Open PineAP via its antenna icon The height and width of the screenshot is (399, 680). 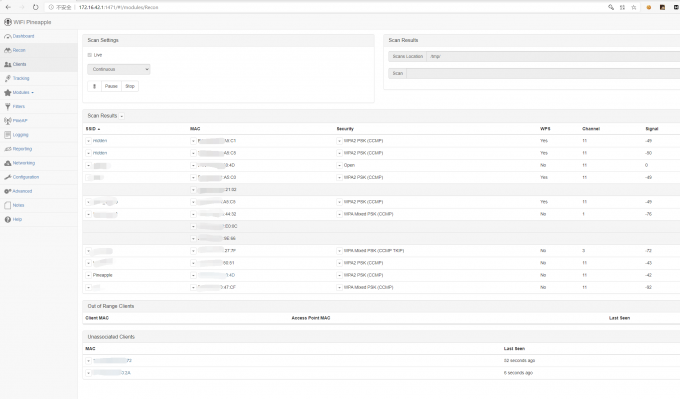(7, 121)
